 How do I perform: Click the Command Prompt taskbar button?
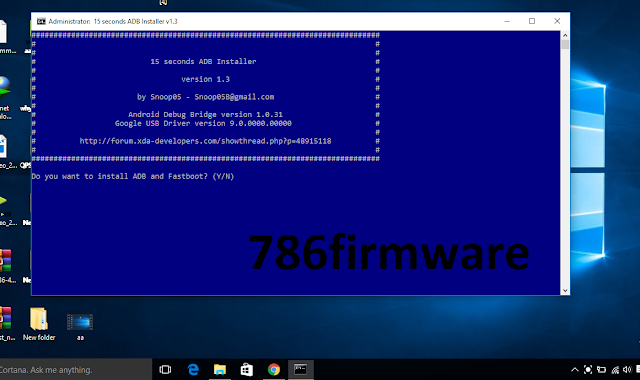(x=301, y=370)
